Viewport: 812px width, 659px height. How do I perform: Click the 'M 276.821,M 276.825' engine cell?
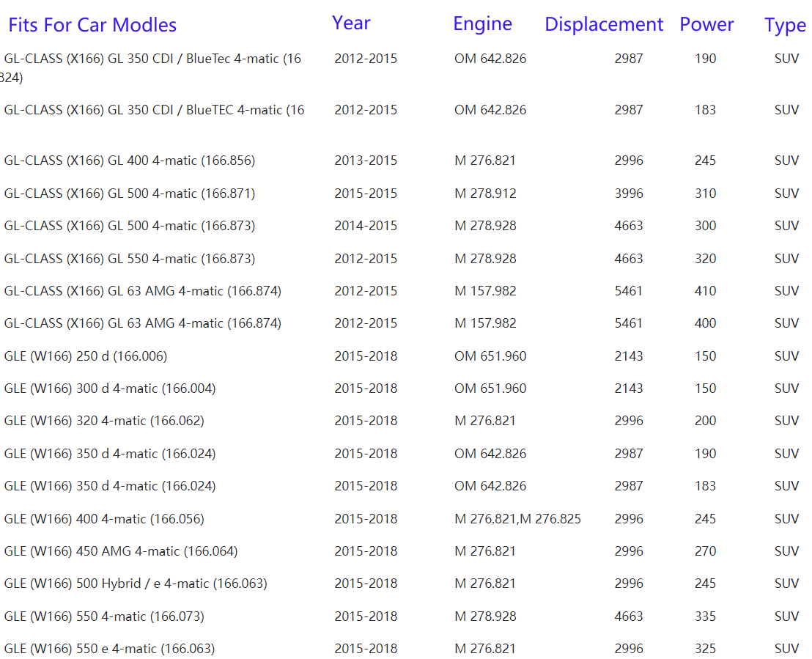point(517,519)
